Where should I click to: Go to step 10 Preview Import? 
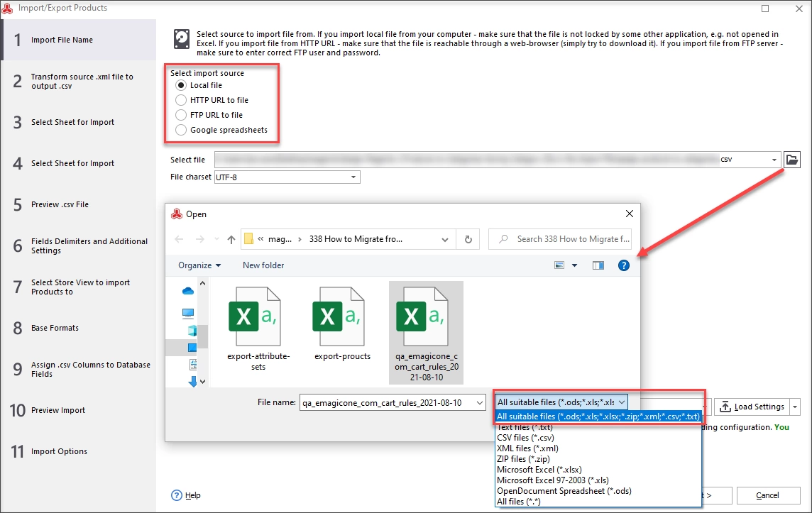(79, 411)
